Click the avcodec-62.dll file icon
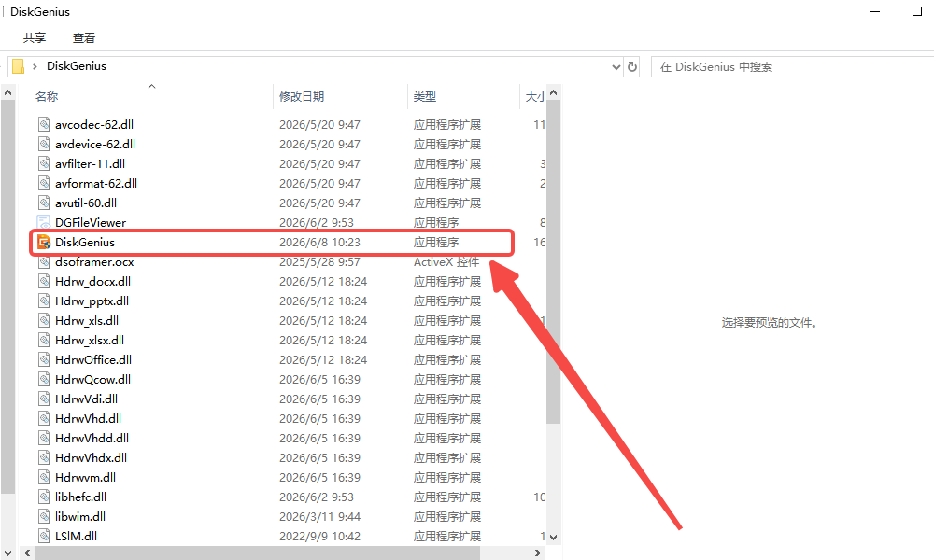This screenshot has height=560, width=934. click(x=44, y=124)
